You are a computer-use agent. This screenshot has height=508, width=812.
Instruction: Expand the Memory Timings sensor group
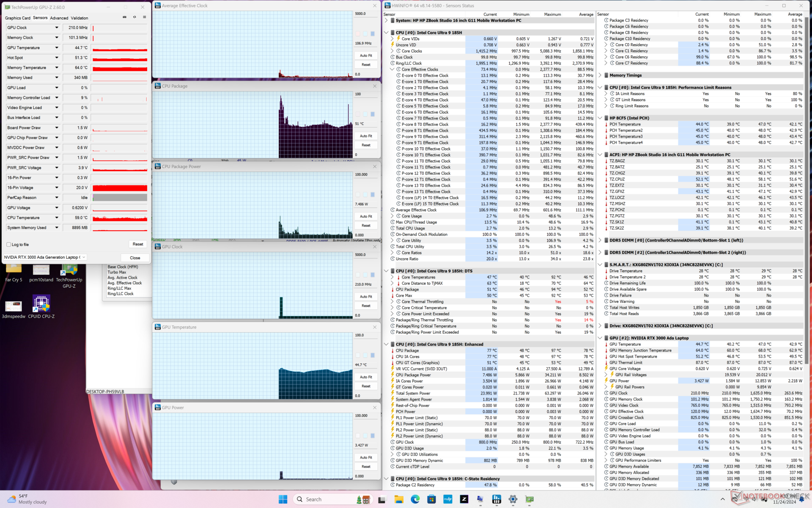pos(600,75)
